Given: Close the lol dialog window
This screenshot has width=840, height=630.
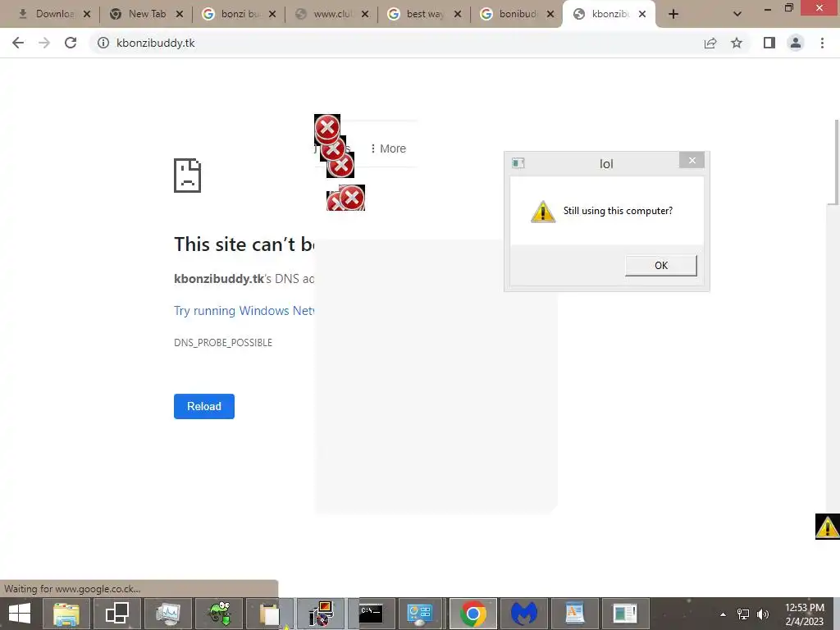Looking at the screenshot, I should pos(692,160).
